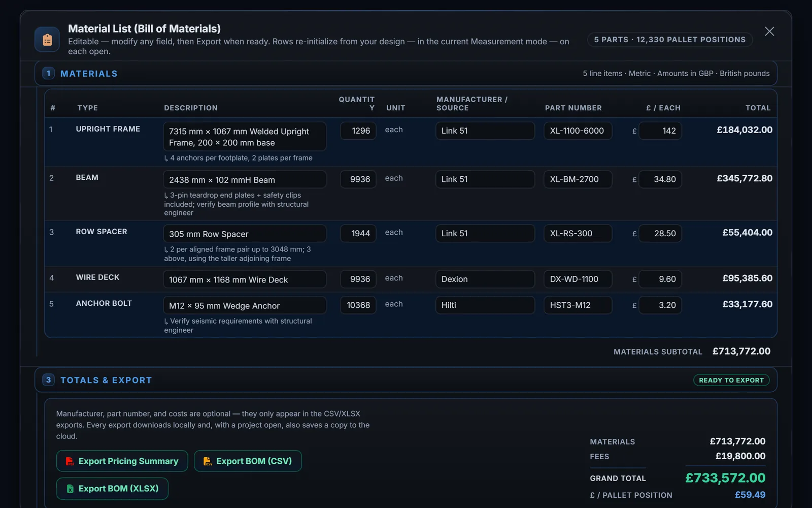Edit the Beam quantity 9936
This screenshot has height=508, width=812.
coord(358,179)
